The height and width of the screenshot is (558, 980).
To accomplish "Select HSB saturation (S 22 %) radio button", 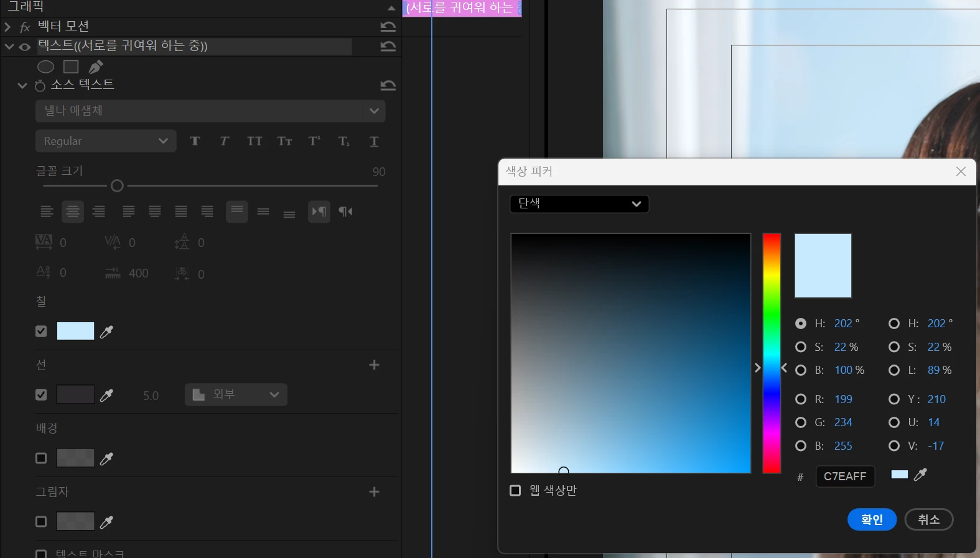I will coord(801,347).
